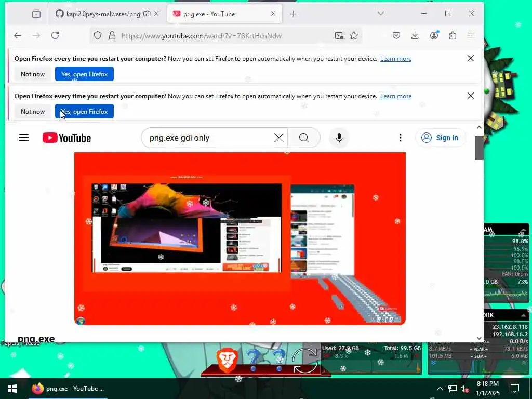
Task: Start voice search with microphone
Action: pos(339,138)
